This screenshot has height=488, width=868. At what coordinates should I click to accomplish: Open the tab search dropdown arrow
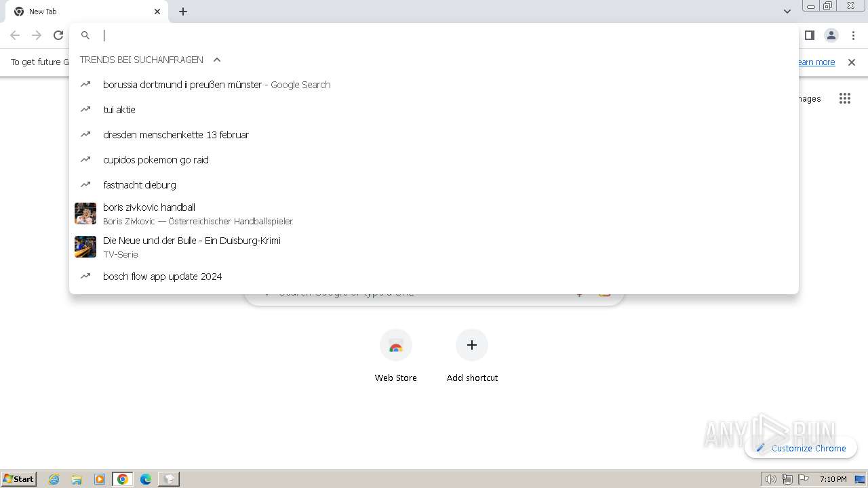coord(787,12)
